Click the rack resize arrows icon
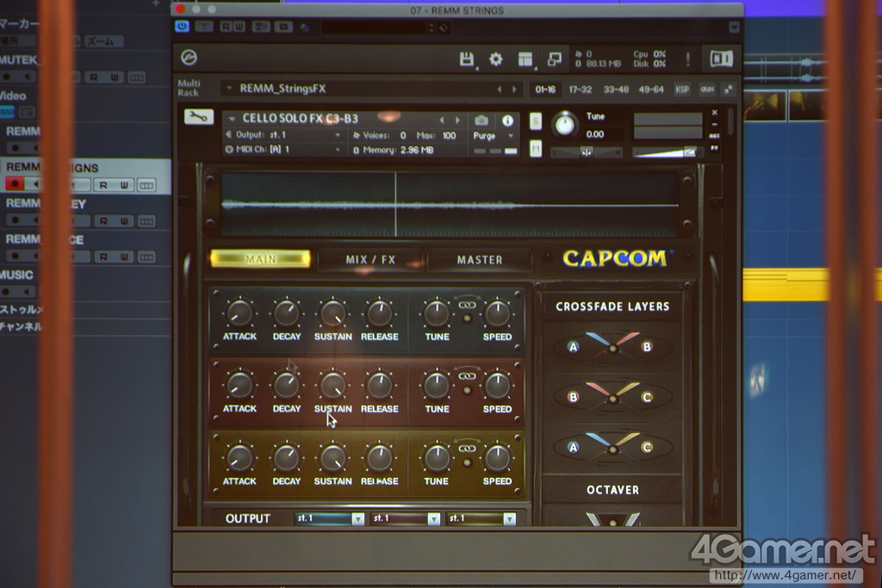 (x=729, y=90)
